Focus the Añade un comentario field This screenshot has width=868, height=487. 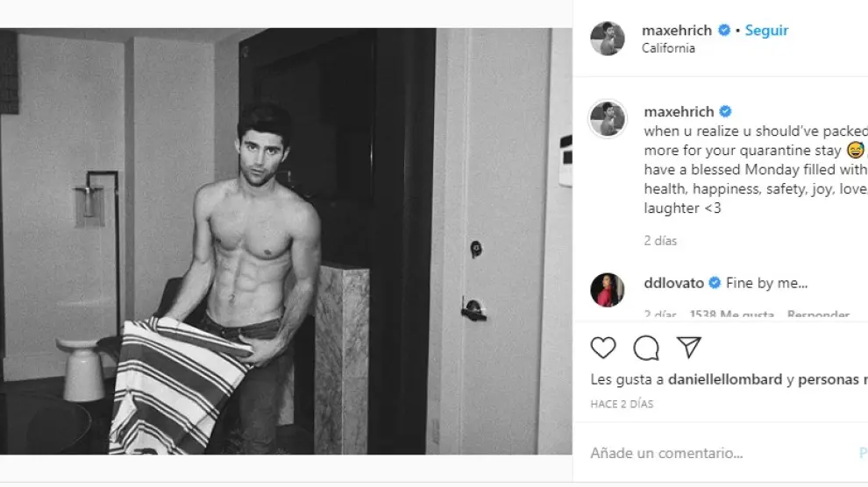720,454
